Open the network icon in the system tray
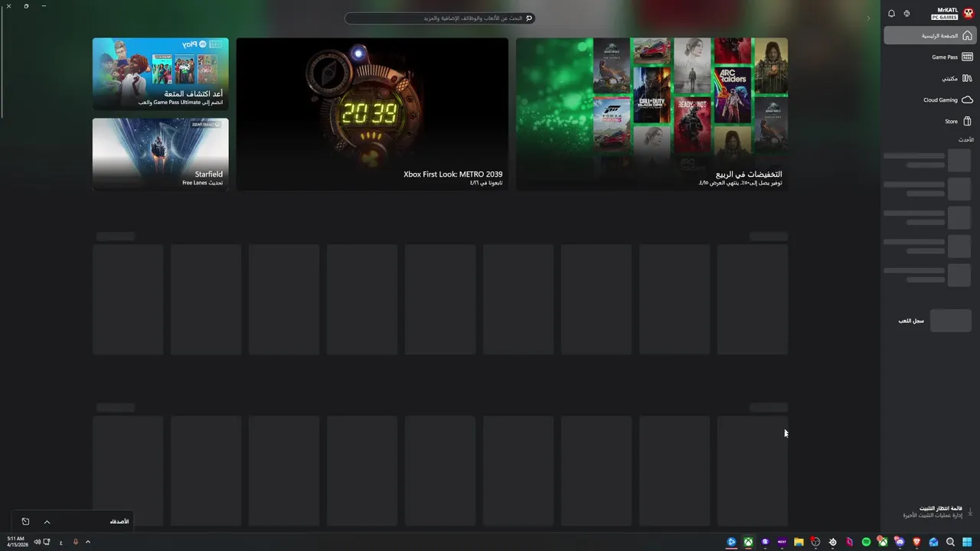Image resolution: width=980 pixels, height=551 pixels. (x=47, y=542)
